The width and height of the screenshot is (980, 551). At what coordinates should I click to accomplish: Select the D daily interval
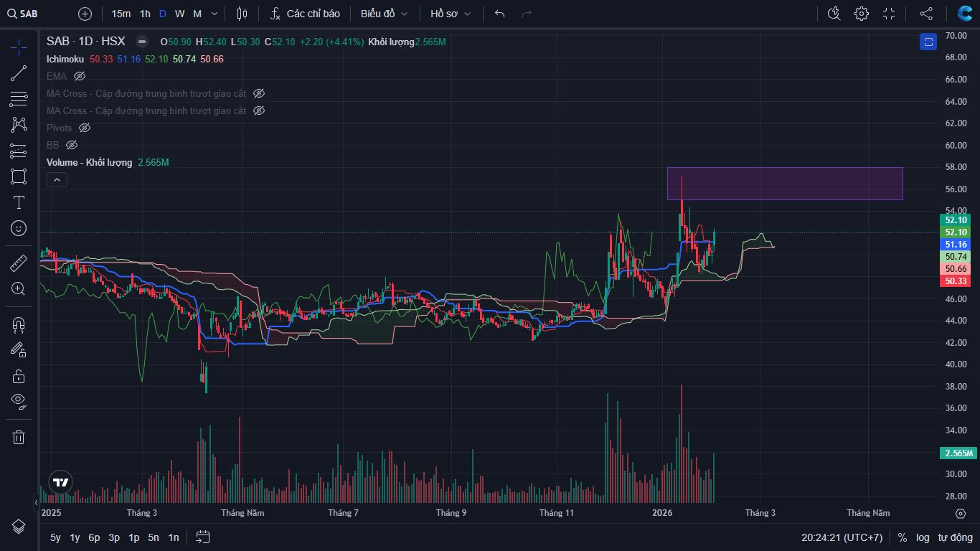pos(162,14)
